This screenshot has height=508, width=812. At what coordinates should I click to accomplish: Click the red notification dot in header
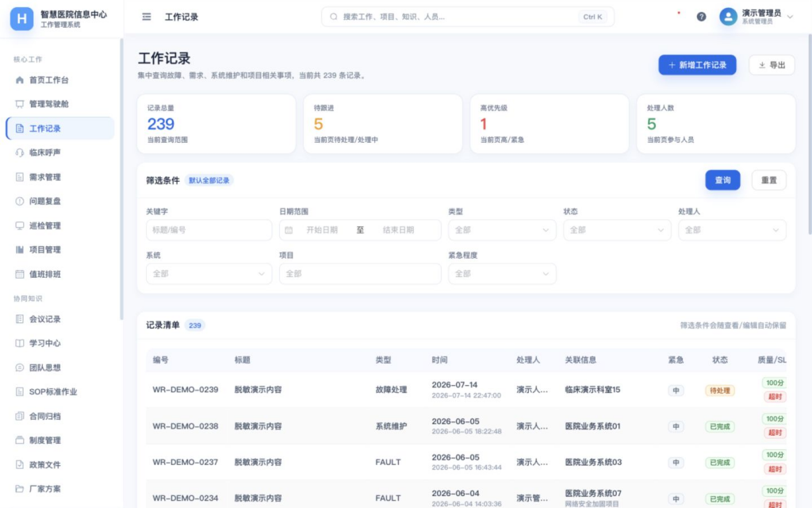679,13
